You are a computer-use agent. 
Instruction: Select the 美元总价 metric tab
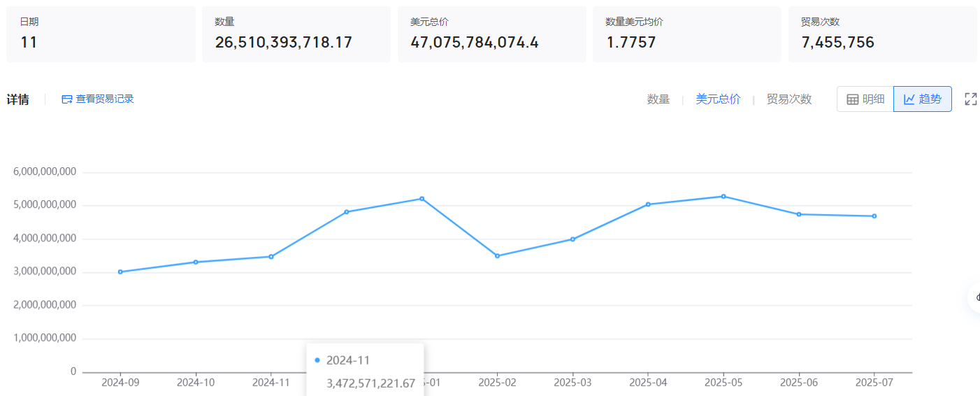click(718, 99)
